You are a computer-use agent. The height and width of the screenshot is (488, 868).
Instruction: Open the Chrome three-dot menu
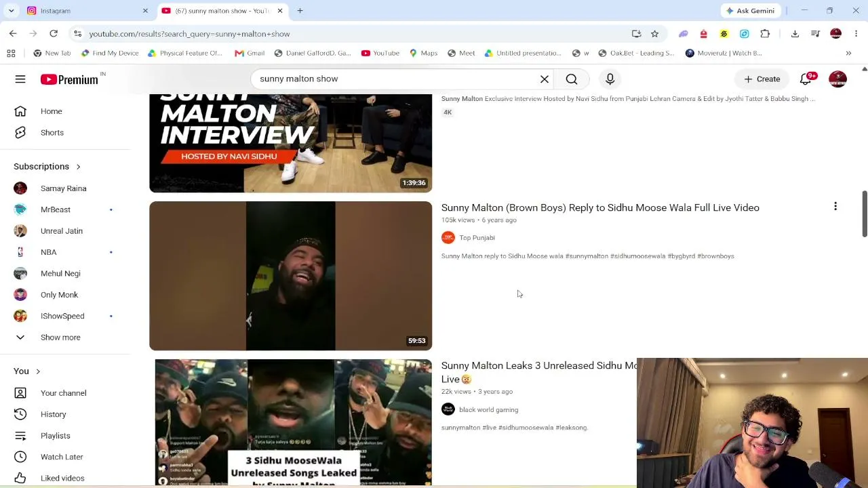(856, 34)
